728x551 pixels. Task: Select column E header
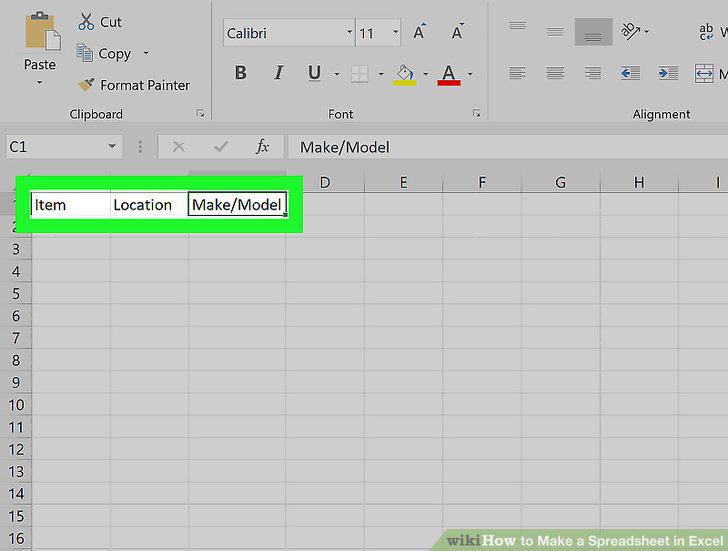(x=403, y=183)
